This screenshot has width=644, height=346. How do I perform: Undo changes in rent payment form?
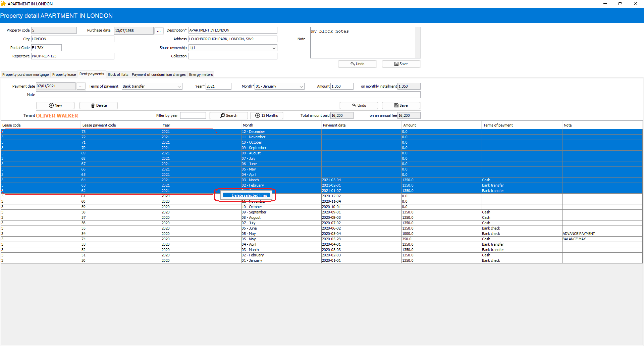pos(359,105)
